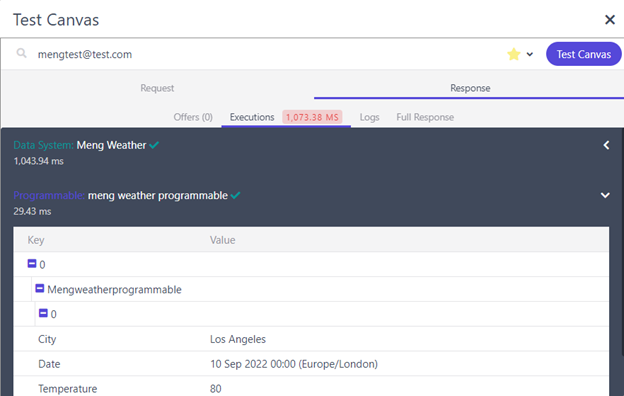Click the Meng Weather success checkmark
This screenshot has width=624, height=396.
pos(154,145)
